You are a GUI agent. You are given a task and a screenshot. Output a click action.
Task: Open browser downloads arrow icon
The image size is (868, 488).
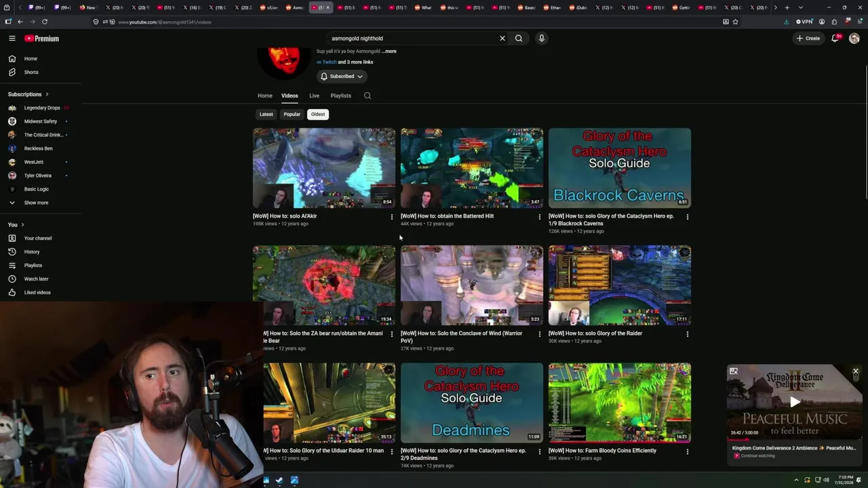click(786, 22)
